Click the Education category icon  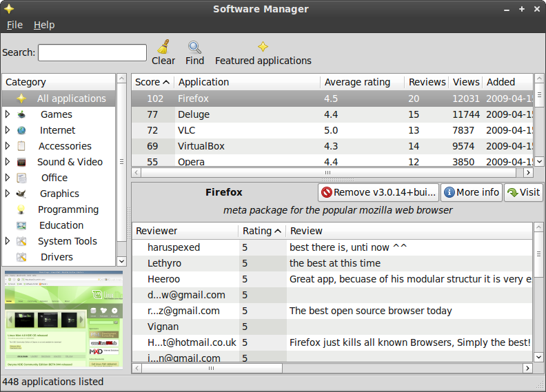21,225
